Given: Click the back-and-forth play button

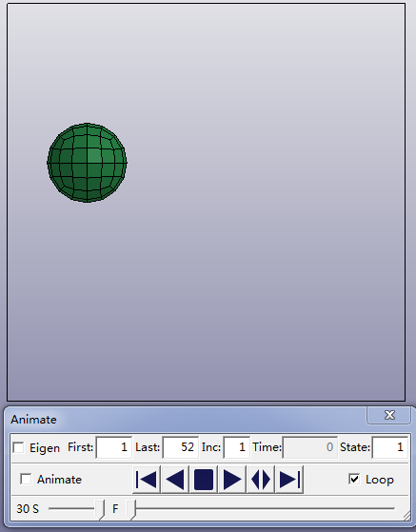Looking at the screenshot, I should pyautogui.click(x=261, y=480).
